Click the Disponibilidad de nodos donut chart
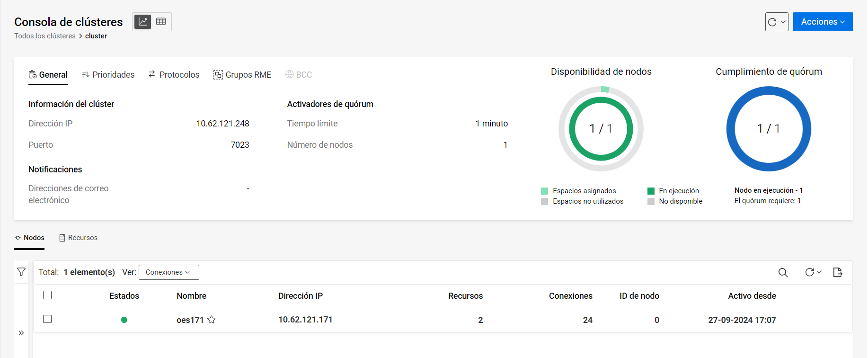Image resolution: width=868 pixels, height=358 pixels. (x=601, y=129)
